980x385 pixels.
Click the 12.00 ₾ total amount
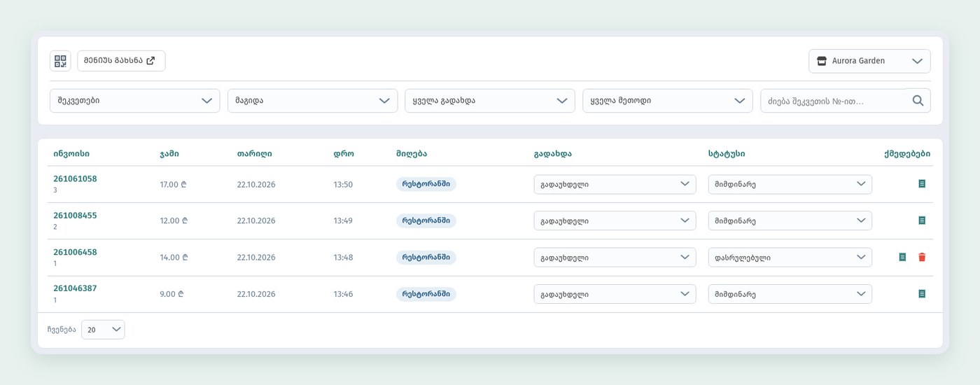(x=172, y=221)
